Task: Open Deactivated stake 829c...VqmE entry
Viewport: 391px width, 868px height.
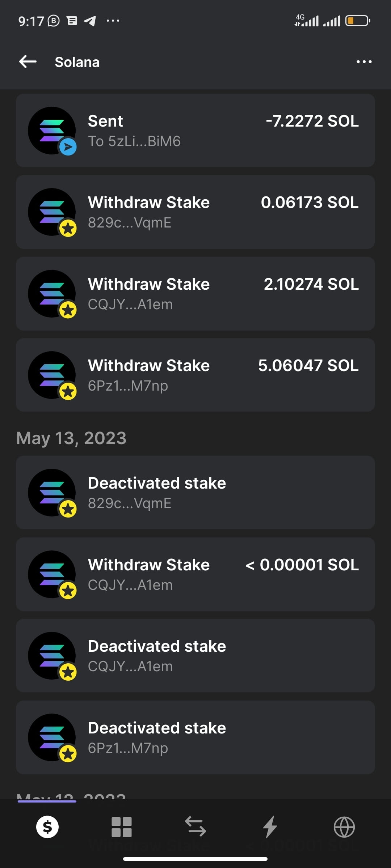Action: pos(195,493)
